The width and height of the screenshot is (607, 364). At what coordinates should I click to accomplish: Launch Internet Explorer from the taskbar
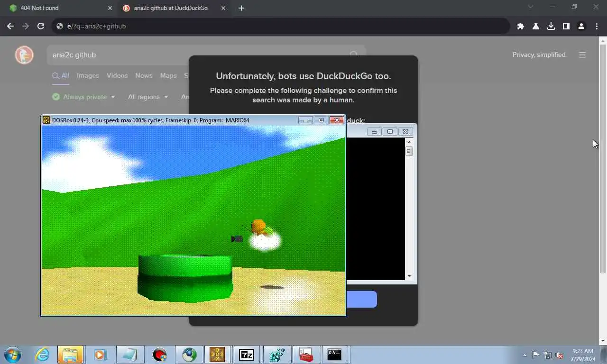(42, 355)
